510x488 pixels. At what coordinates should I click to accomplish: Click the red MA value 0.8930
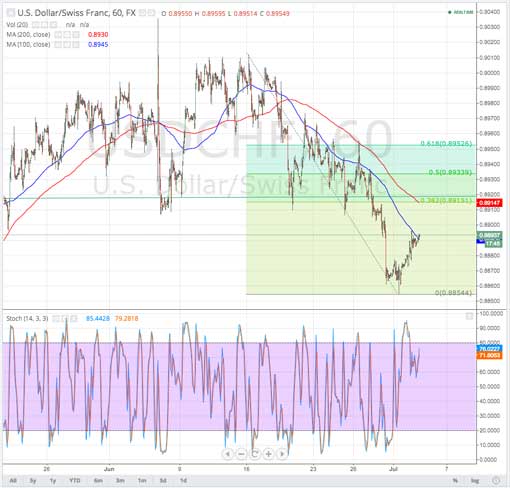[x=98, y=35]
